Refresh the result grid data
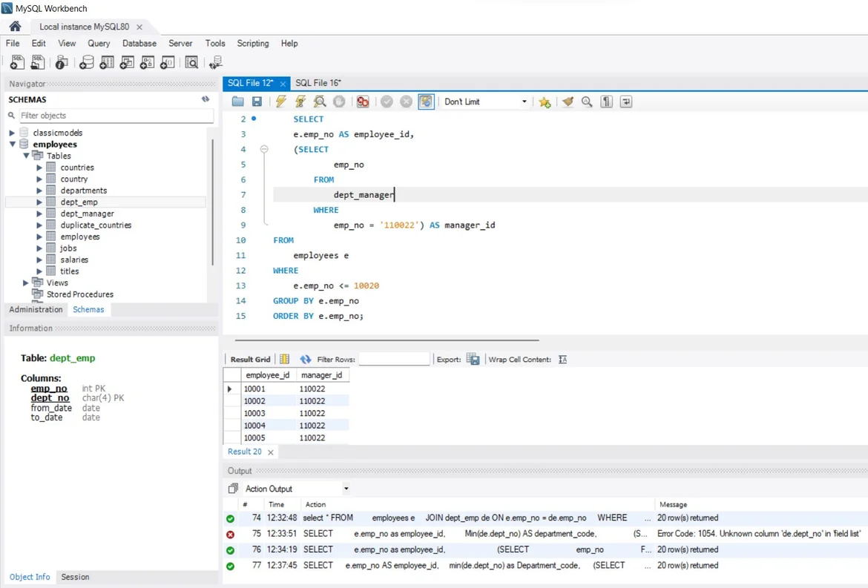The width and height of the screenshot is (868, 588). point(306,359)
